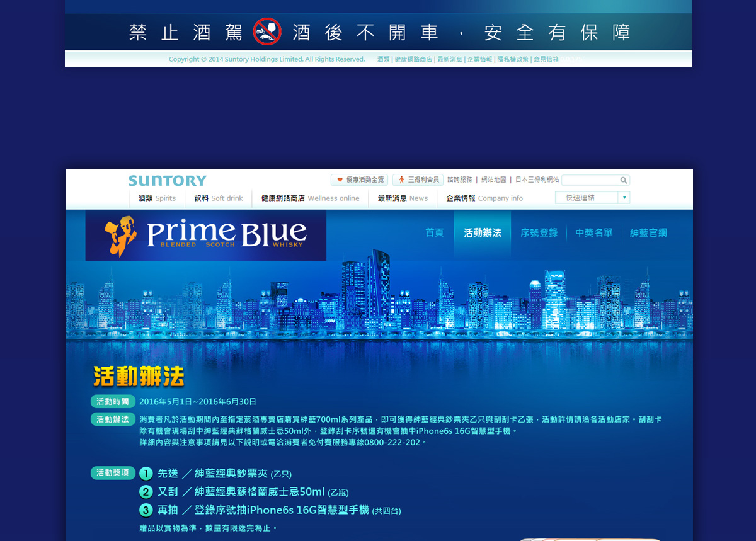The image size is (756, 541).
Task: Click the 禁止酒駕 warning banner text
Action: click(379, 32)
